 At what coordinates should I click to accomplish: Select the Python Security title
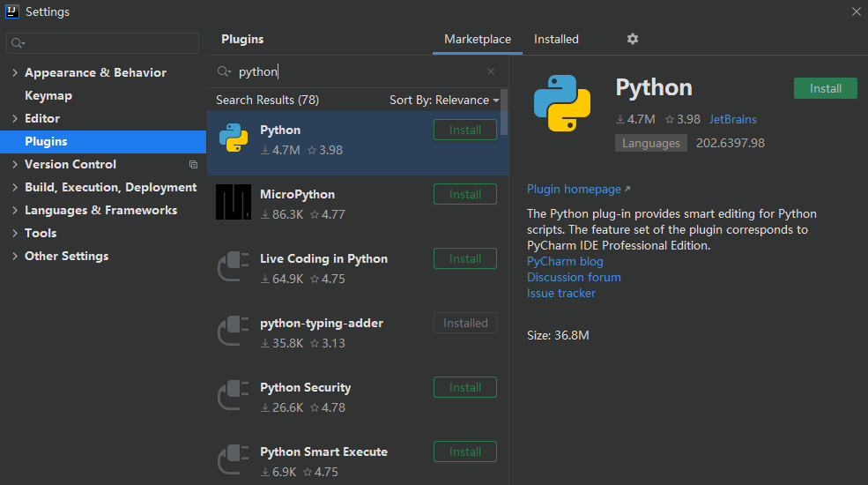[x=306, y=387]
